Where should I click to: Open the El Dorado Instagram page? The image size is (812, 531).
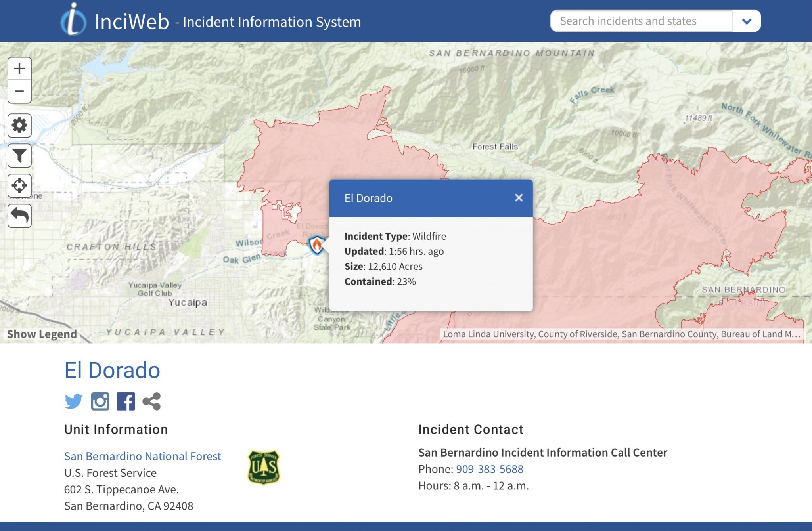click(x=100, y=401)
